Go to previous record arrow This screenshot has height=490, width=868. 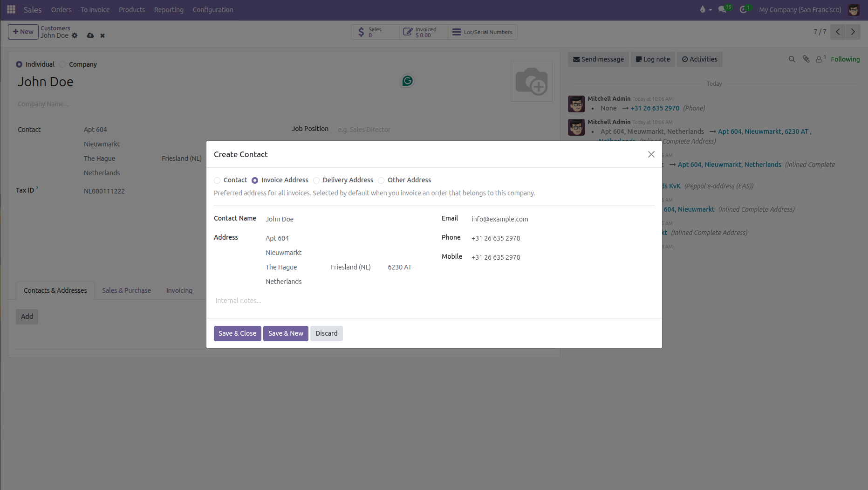[838, 32]
